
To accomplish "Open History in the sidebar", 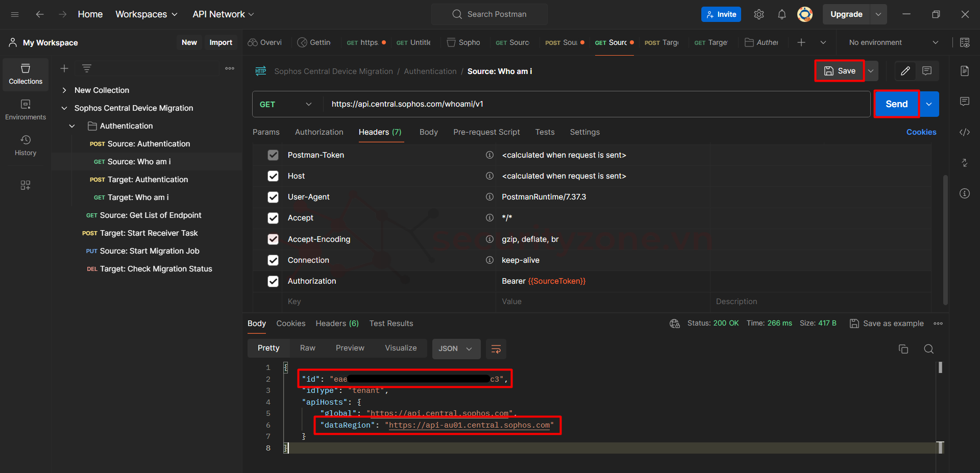I will click(26, 146).
